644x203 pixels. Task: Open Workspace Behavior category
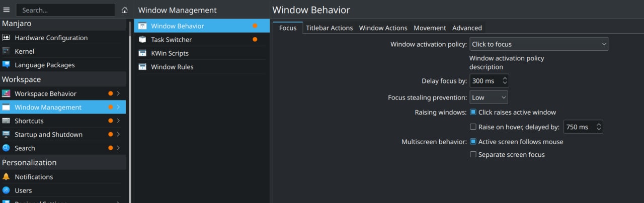63,93
